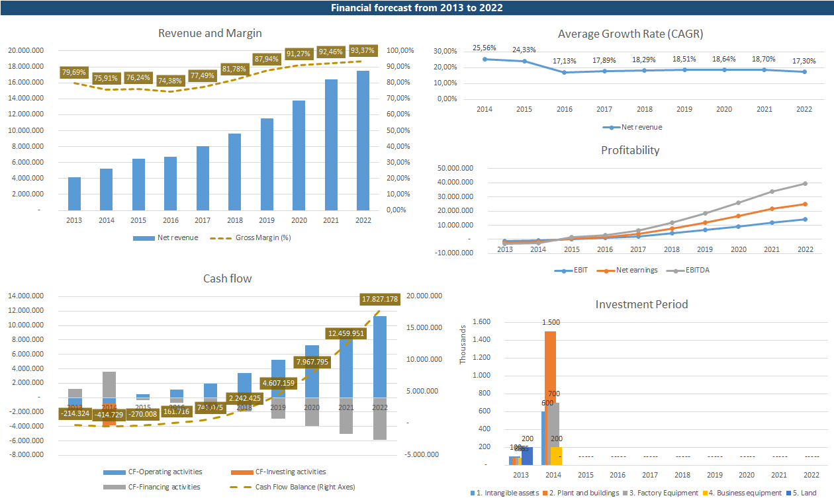
Task: Select the 25,56% data label on the CAGR chart
Action: 485,48
